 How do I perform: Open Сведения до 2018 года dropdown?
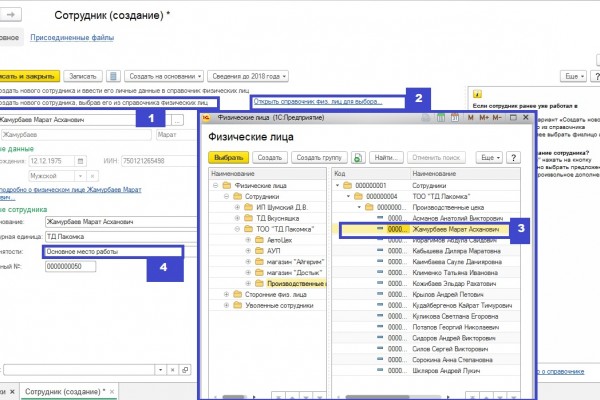(248, 76)
